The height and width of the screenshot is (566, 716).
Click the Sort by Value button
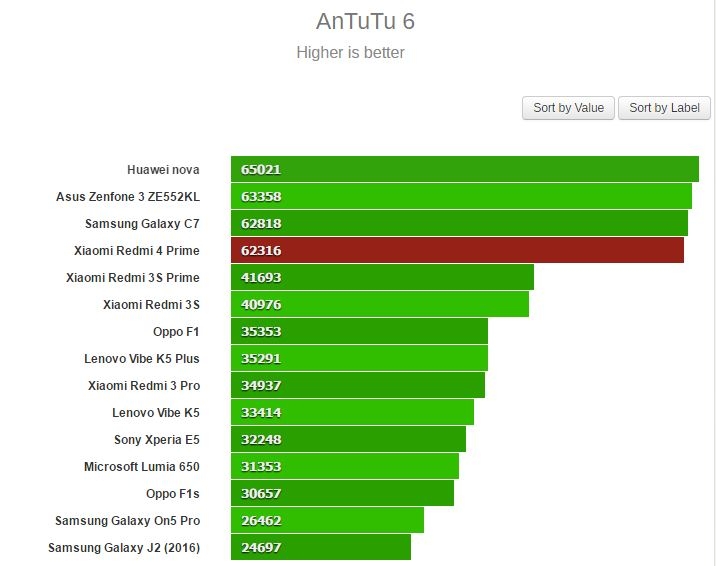568,108
